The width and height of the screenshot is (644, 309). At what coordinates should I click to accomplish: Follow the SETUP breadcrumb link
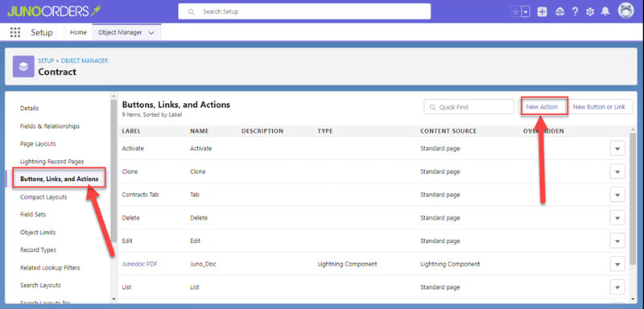[x=46, y=60]
